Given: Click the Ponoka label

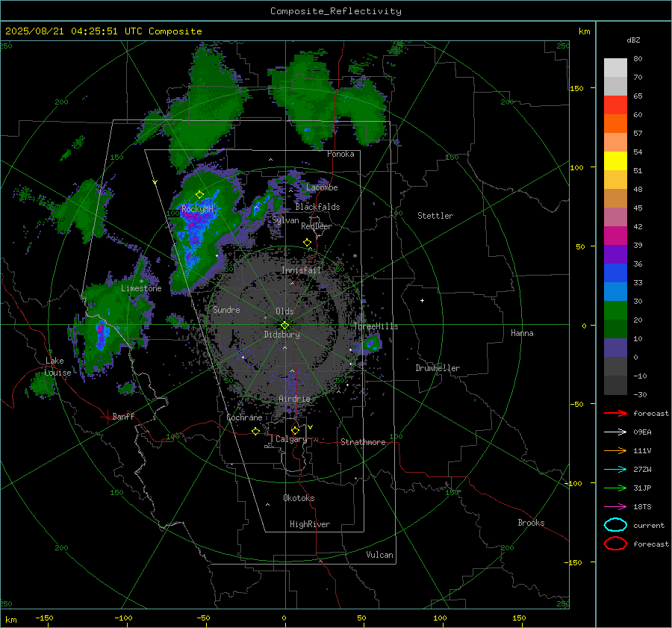Looking at the screenshot, I should (340, 154).
